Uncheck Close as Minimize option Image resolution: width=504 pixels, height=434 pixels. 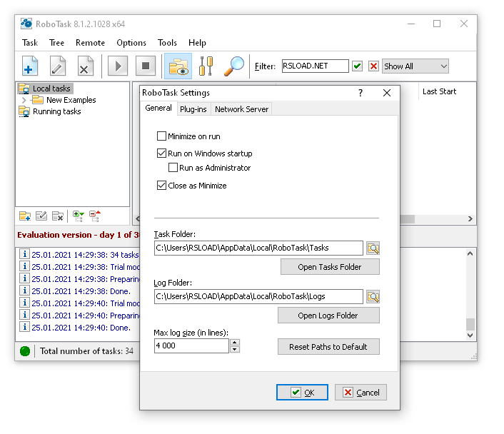pos(161,185)
